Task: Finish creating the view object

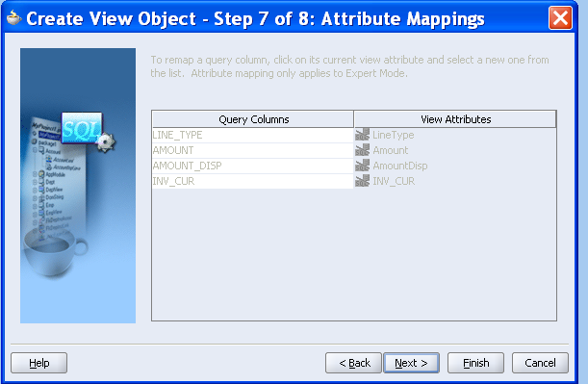Action: [475, 363]
